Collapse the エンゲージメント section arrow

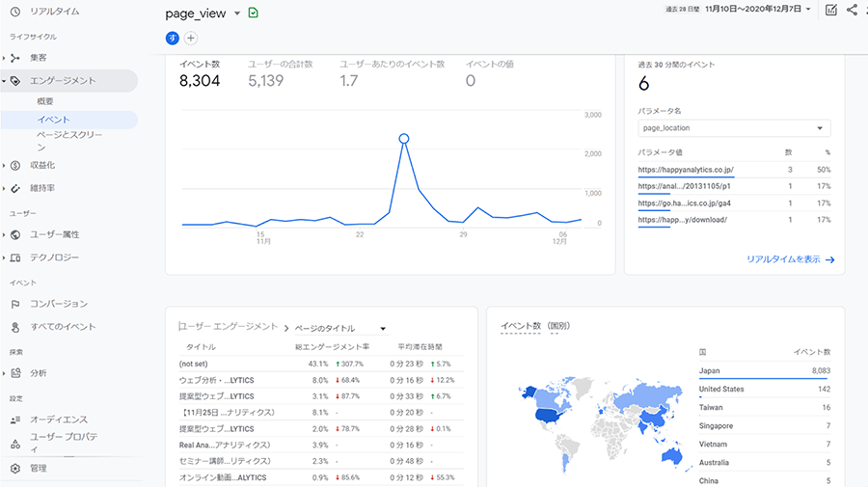pos(4,81)
